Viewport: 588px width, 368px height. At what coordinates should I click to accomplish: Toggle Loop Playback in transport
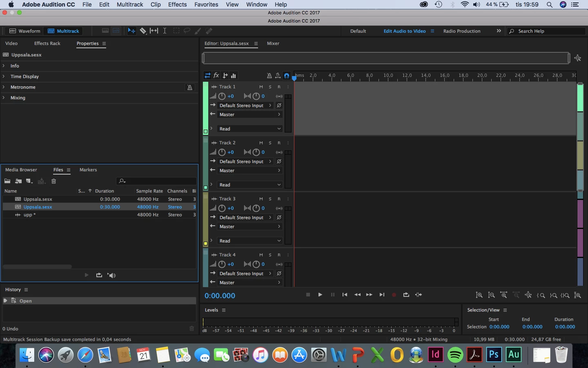[406, 295]
